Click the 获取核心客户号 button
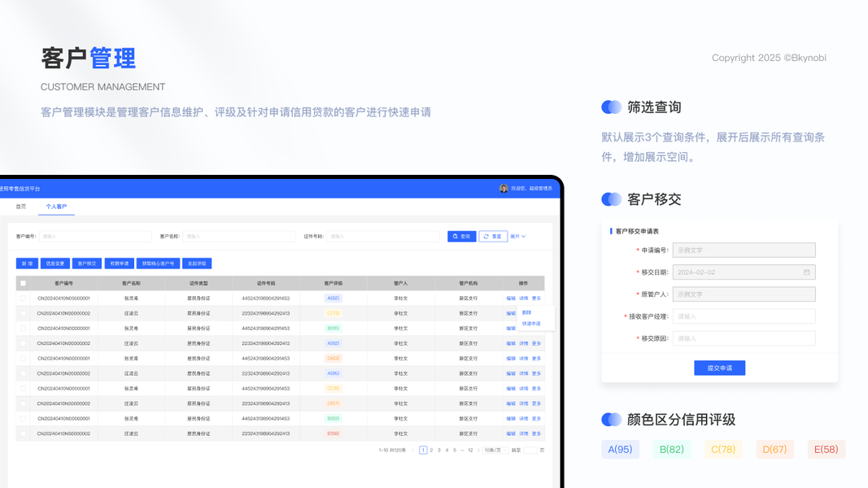 (158, 264)
